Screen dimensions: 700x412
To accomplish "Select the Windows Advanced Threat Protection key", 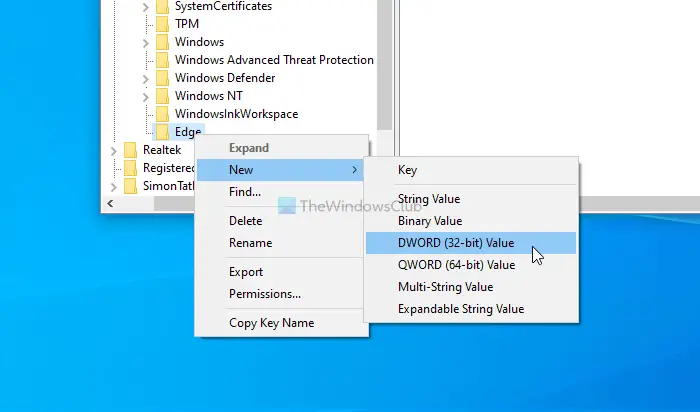I will point(274,60).
